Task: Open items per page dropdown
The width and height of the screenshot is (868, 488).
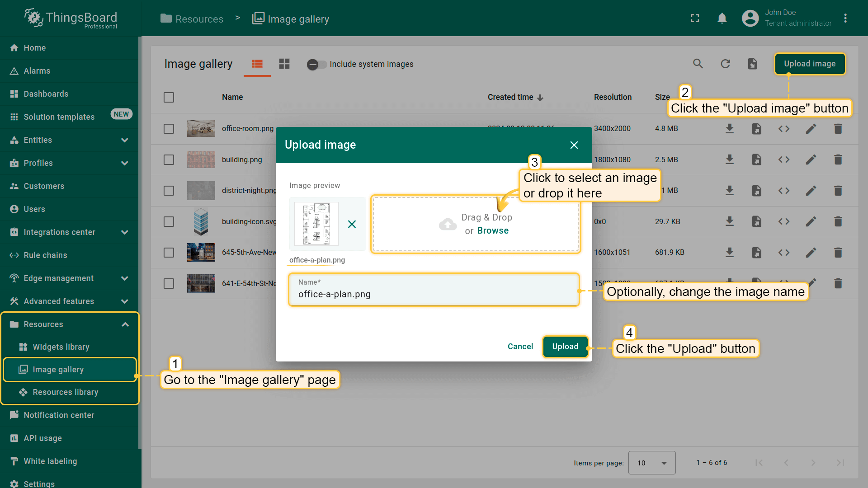Action: pos(651,463)
